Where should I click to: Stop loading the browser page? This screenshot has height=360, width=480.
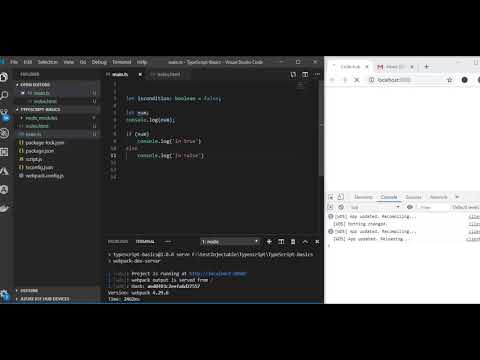[x=357, y=80]
